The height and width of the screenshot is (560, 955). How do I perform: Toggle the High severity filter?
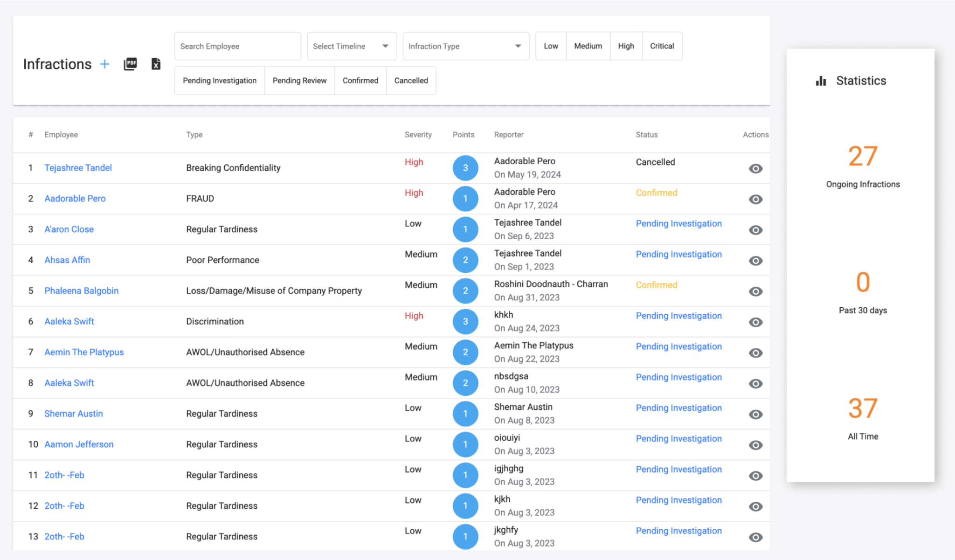point(626,46)
